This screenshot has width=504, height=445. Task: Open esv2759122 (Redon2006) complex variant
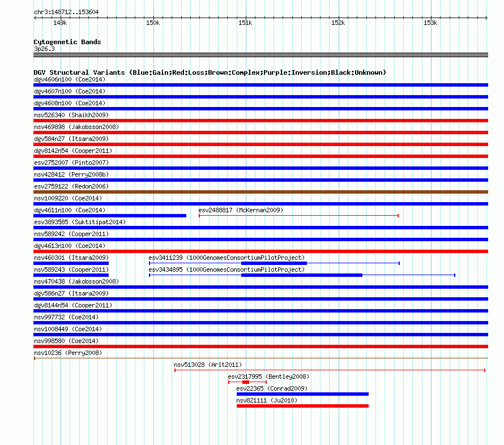pos(71,186)
